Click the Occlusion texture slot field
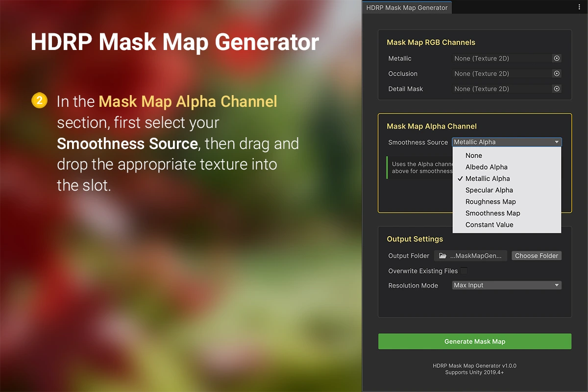 point(501,73)
